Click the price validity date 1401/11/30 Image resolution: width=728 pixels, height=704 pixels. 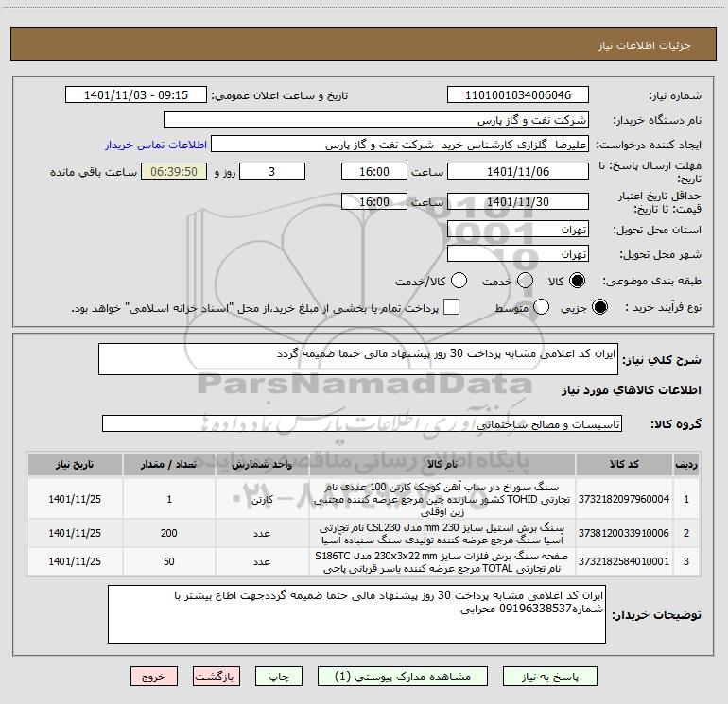518,202
